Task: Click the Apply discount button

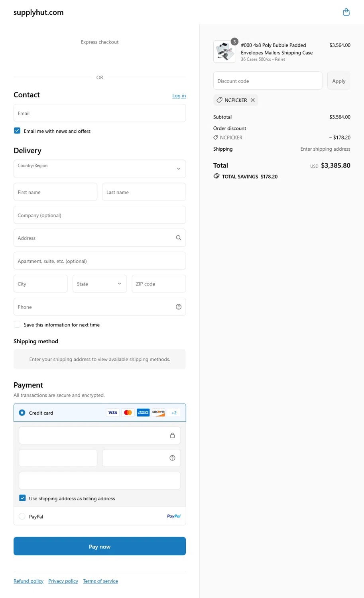Action: pyautogui.click(x=339, y=81)
